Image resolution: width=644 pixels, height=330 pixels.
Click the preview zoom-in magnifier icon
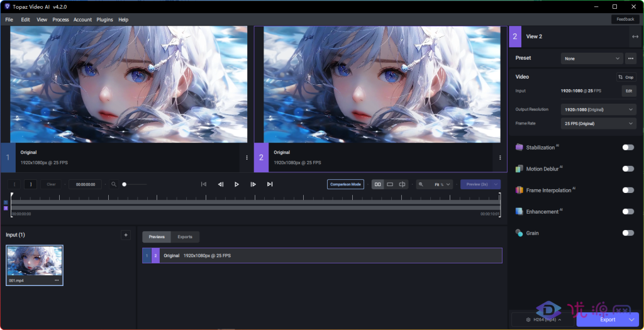[421, 184]
